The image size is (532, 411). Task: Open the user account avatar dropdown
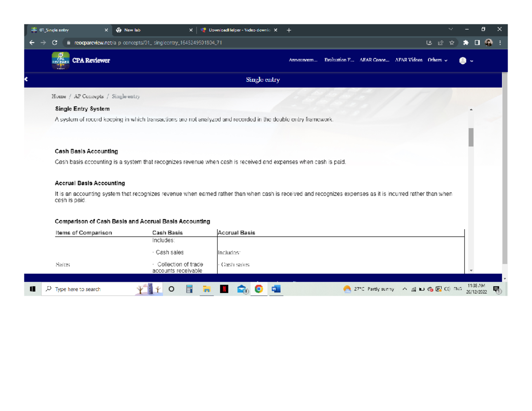point(466,61)
